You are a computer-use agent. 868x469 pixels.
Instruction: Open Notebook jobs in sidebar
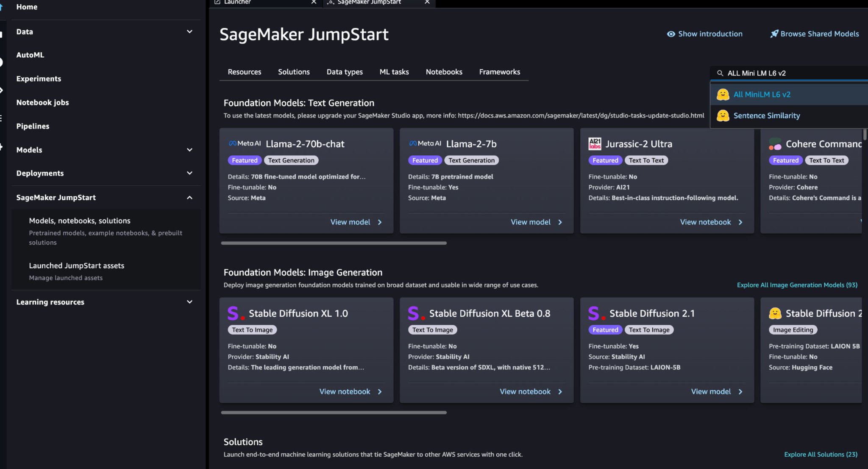pyautogui.click(x=42, y=103)
